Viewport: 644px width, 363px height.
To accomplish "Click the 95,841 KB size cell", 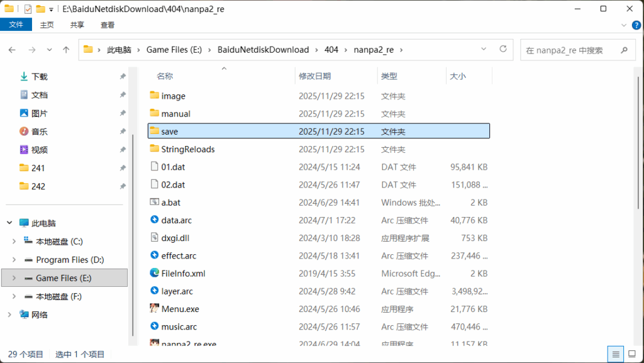I will (469, 167).
